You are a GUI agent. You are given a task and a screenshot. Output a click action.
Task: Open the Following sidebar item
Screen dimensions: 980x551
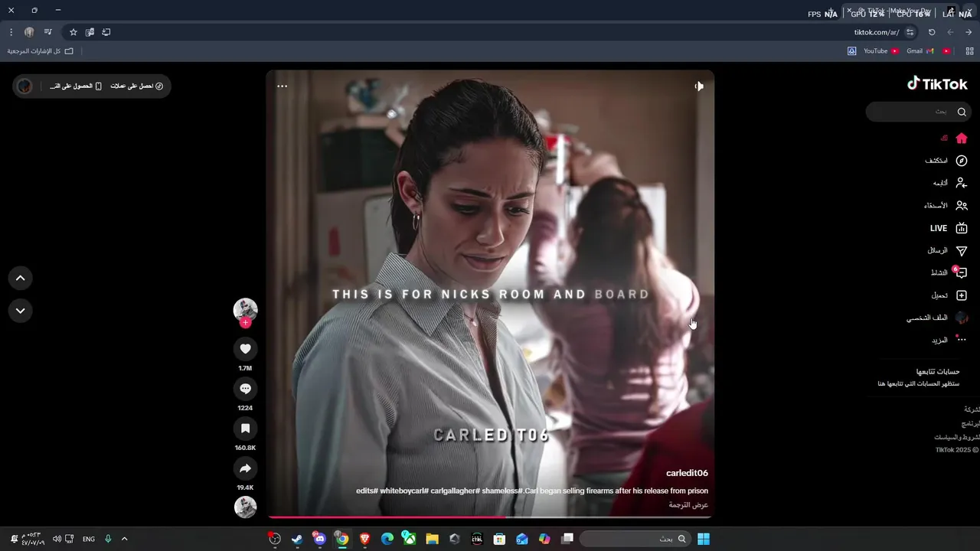pos(950,183)
